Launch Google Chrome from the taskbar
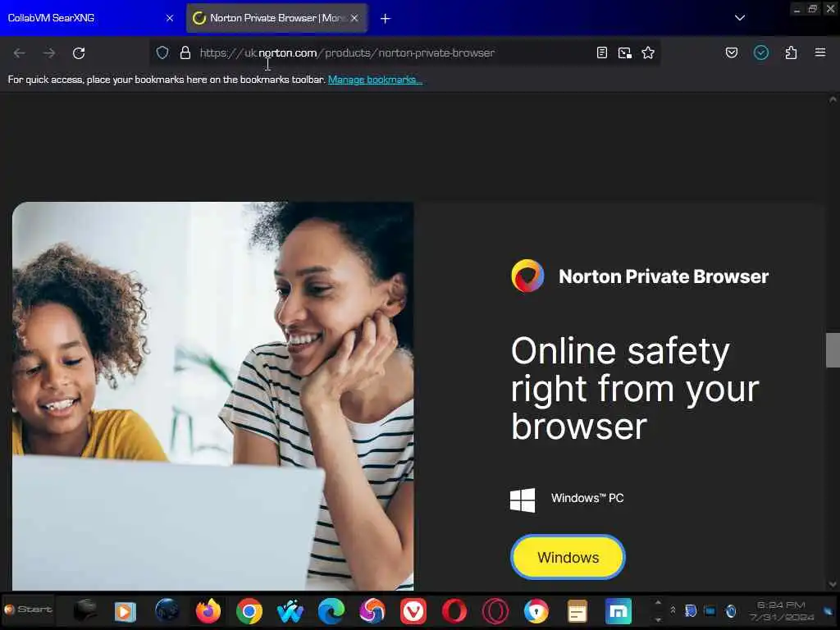Screen dimensions: 840x630 [x=249, y=611]
